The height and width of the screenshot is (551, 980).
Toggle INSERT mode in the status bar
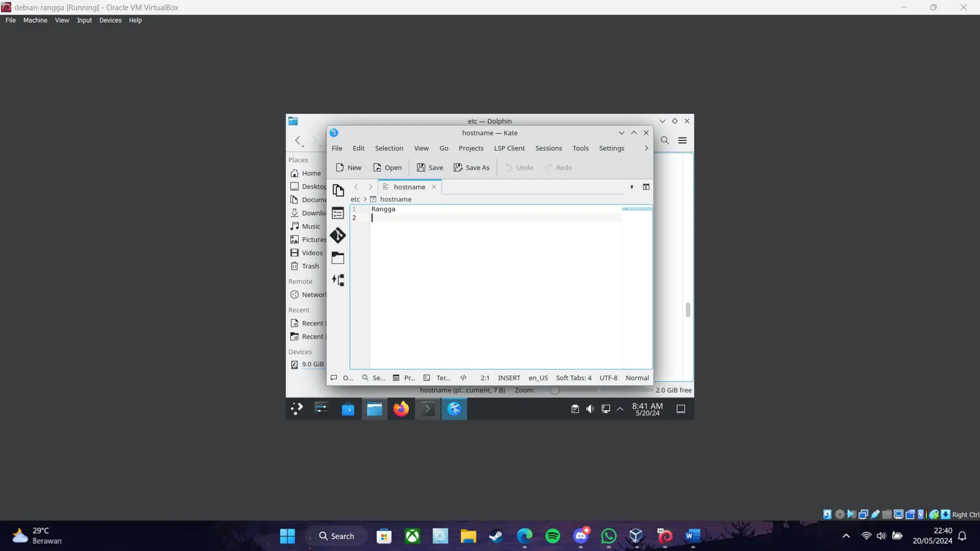coord(509,378)
